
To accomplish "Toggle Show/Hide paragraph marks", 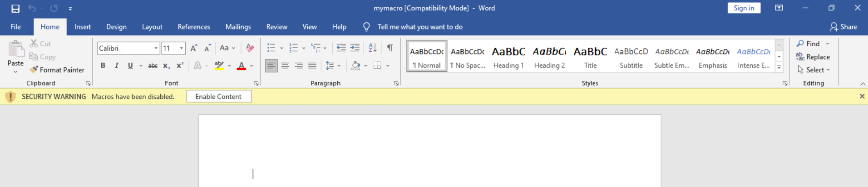I will point(390,48).
